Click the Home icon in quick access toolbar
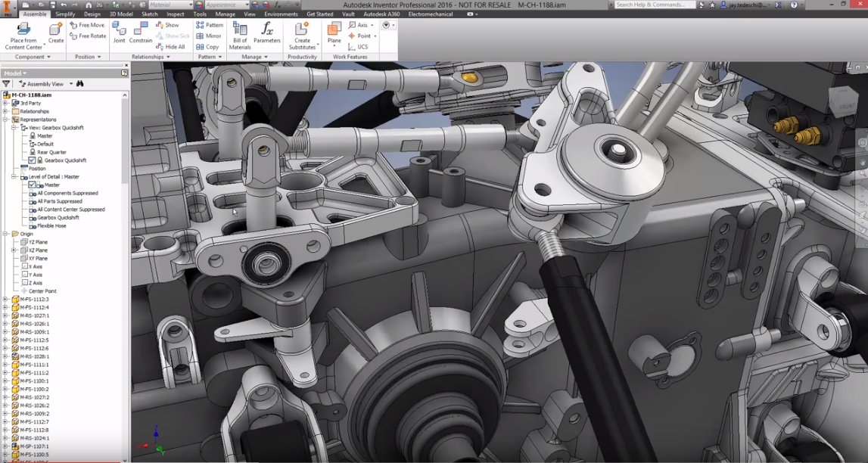Viewport: 868px width, 463px height. click(89, 5)
